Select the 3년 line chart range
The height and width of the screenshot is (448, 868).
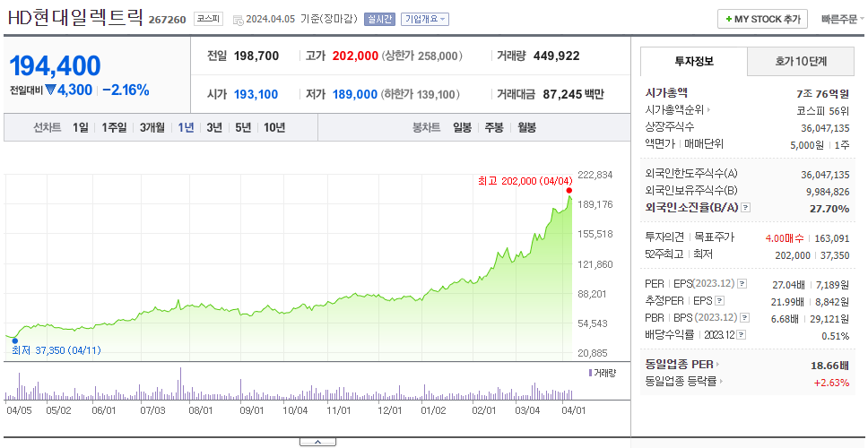pyautogui.click(x=214, y=128)
